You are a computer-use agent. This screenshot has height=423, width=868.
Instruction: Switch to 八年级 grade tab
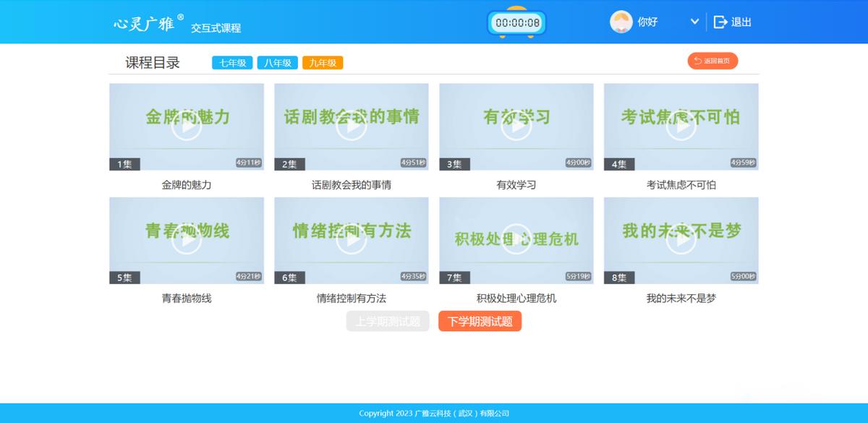[x=277, y=63]
